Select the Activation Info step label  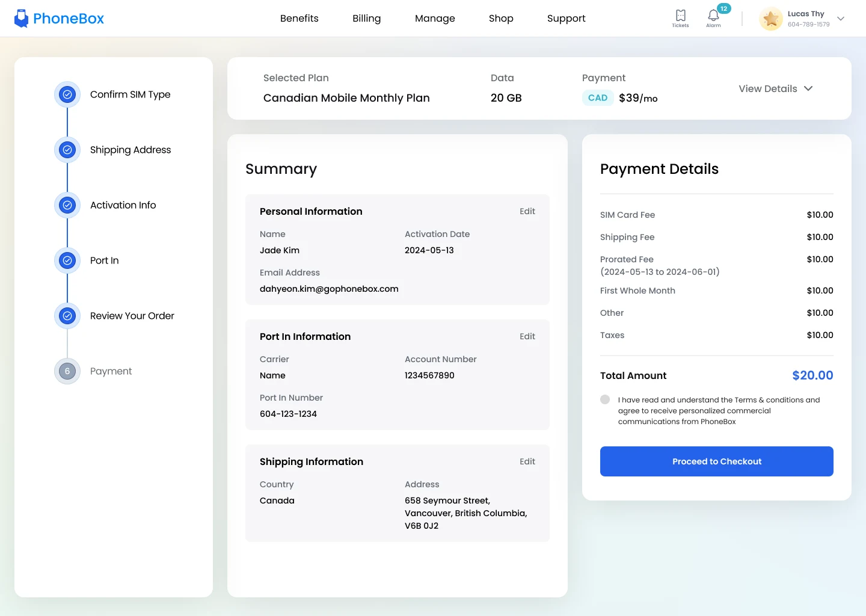tap(123, 205)
